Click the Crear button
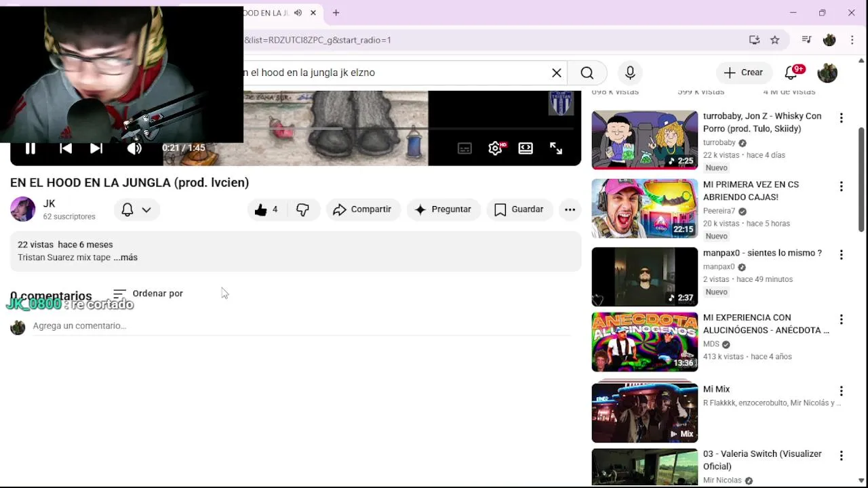 point(744,73)
